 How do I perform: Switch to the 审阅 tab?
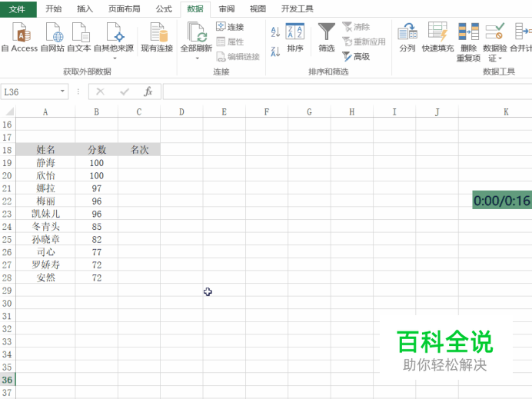pos(227,8)
